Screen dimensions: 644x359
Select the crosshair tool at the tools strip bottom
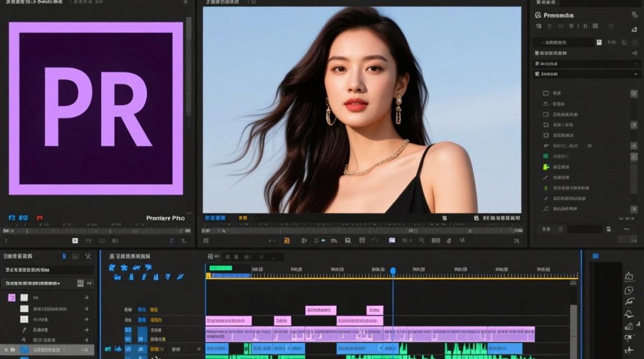pos(629,351)
